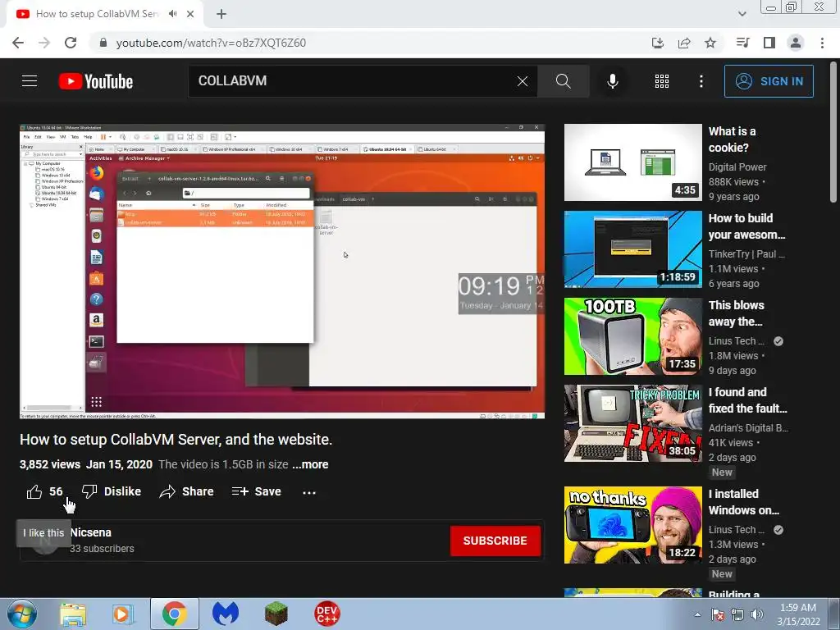Screen dimensions: 840x630
Task: Open the volume tray speaker
Action: point(756,614)
